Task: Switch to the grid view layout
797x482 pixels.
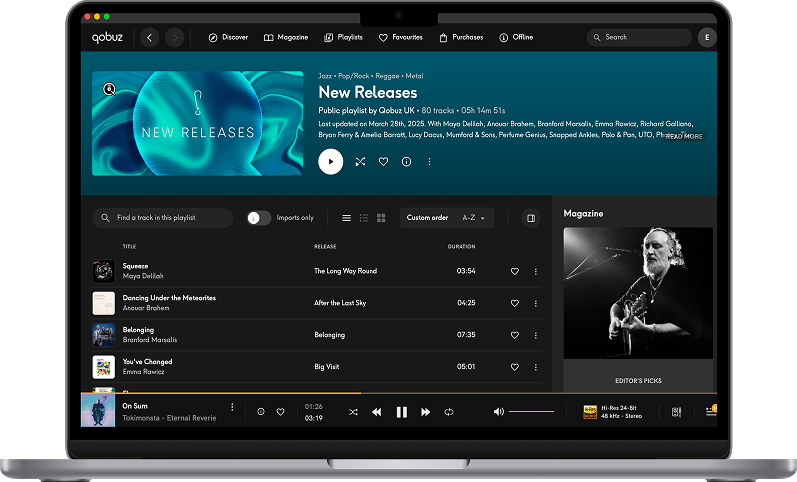Action: click(381, 218)
